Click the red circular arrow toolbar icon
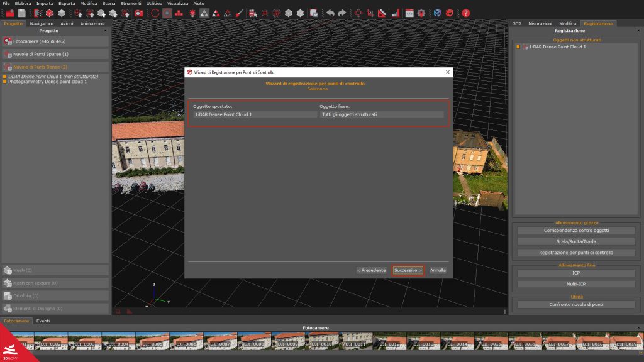 coord(155,13)
